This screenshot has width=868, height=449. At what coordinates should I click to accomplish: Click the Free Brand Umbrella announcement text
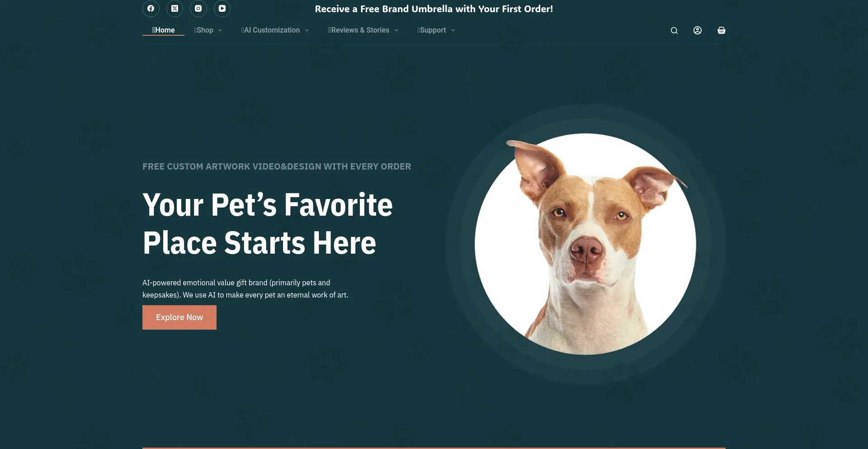tap(434, 9)
